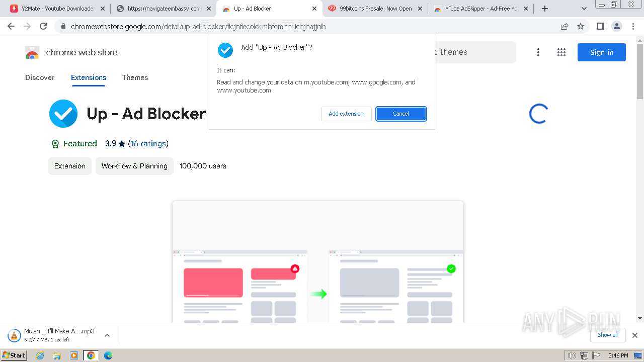The width and height of the screenshot is (644, 362).
Task: Open the Discover section
Action: 40,77
